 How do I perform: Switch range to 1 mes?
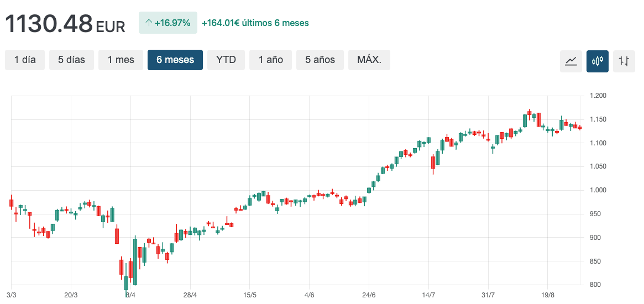click(x=121, y=60)
